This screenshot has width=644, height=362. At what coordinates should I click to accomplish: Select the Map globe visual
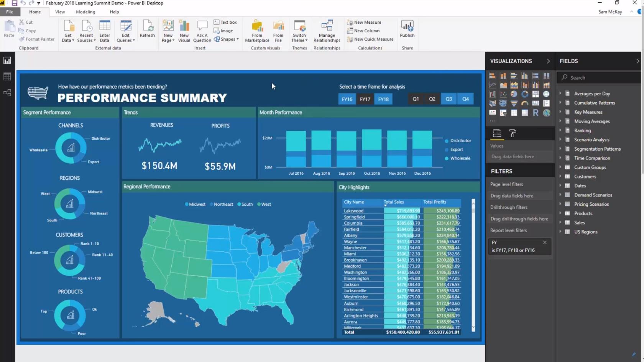point(546,94)
